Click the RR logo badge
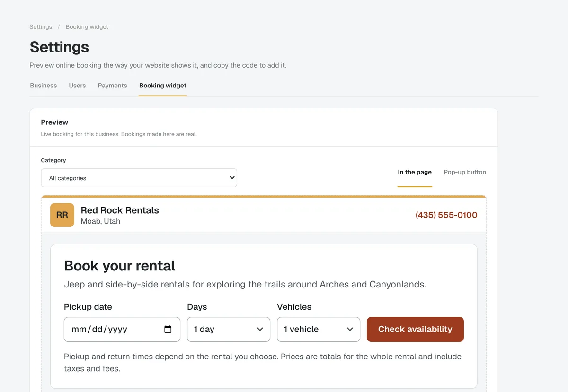 pyautogui.click(x=62, y=215)
